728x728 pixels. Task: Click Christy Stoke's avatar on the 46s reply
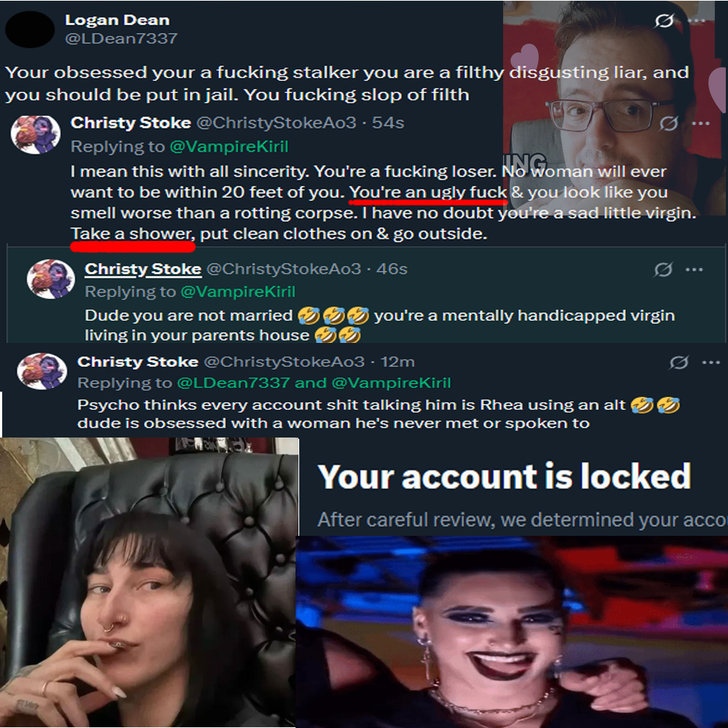click(51, 279)
